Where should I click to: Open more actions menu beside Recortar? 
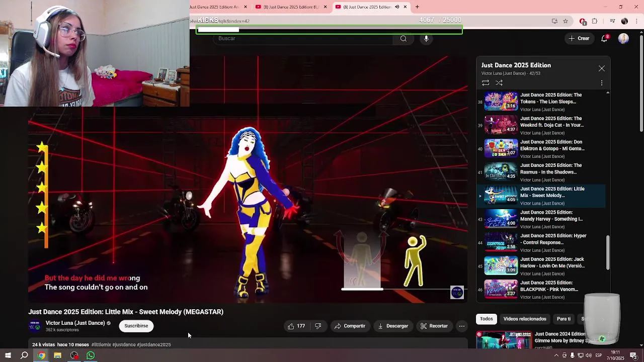461,326
